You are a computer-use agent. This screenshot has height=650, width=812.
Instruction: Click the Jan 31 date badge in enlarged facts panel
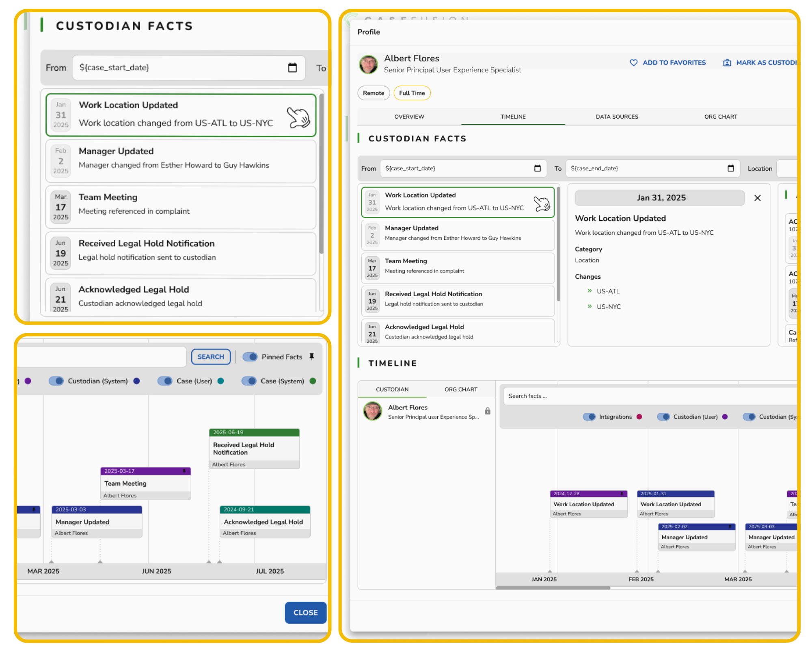61,115
